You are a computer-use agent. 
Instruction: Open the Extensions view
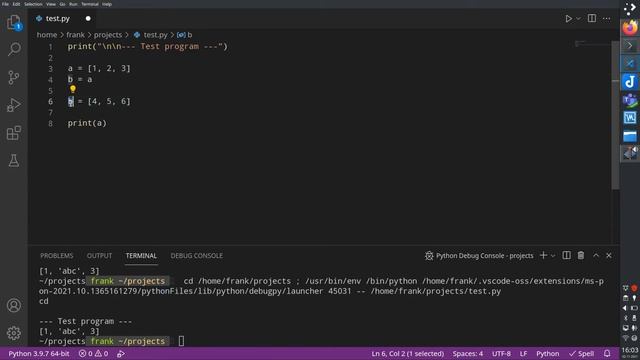click(x=14, y=133)
